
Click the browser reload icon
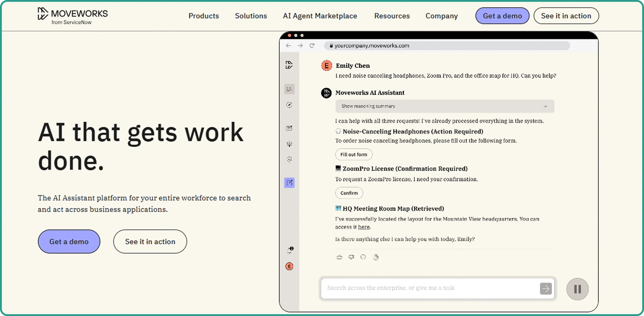tap(312, 46)
